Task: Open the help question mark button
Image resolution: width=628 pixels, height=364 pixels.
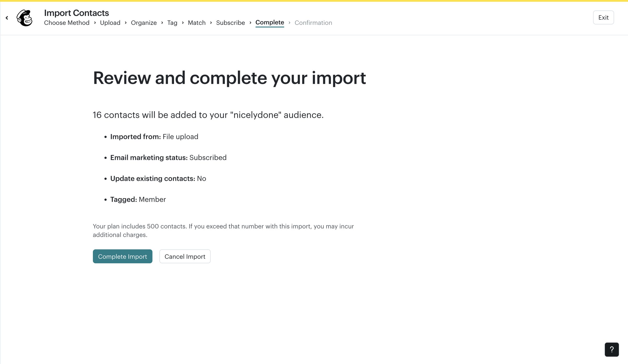Action: point(612,350)
